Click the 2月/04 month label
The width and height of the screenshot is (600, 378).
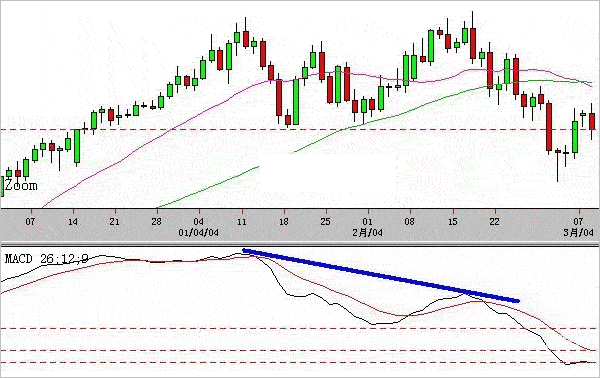(x=367, y=232)
